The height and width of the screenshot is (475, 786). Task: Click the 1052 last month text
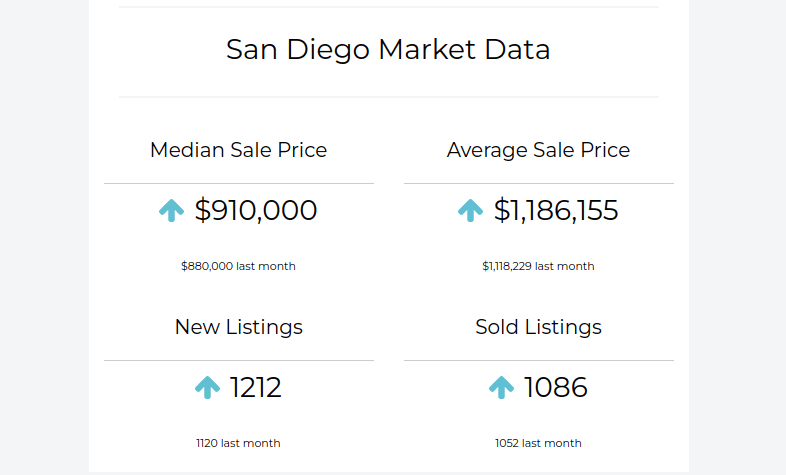538,443
